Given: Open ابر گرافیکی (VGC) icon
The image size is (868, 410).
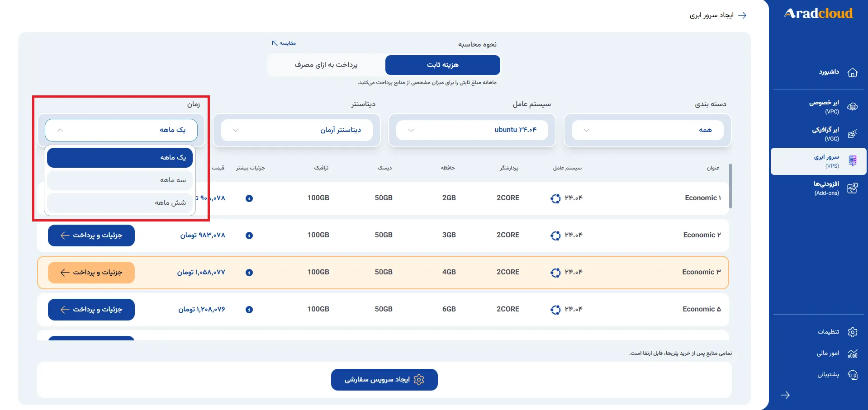Looking at the screenshot, I should 853,134.
